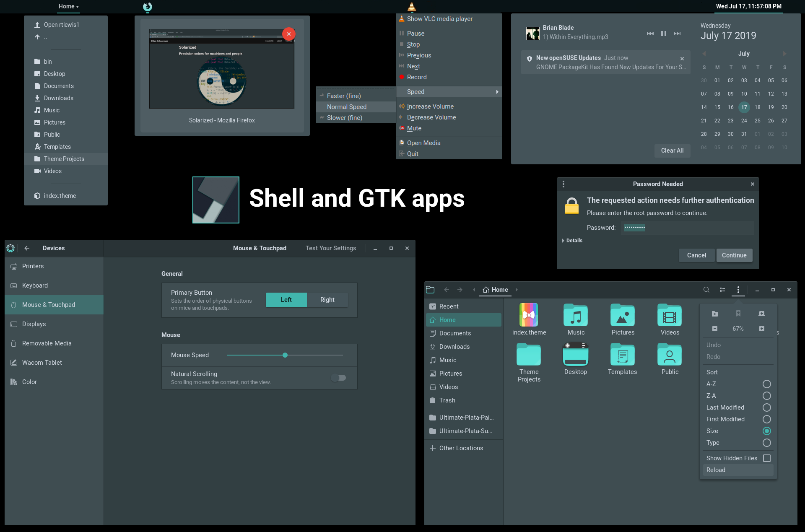805x532 pixels.
Task: Select Type sort radio button
Action: (x=767, y=443)
